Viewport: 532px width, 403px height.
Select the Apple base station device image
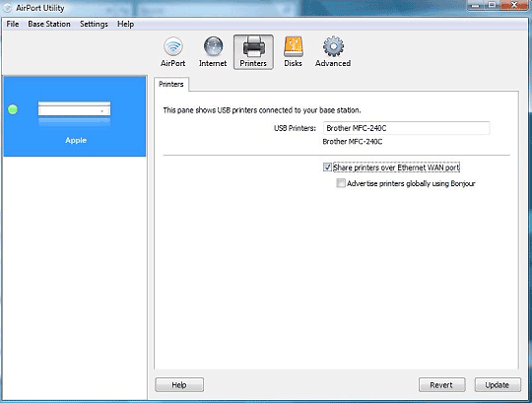[x=74, y=113]
